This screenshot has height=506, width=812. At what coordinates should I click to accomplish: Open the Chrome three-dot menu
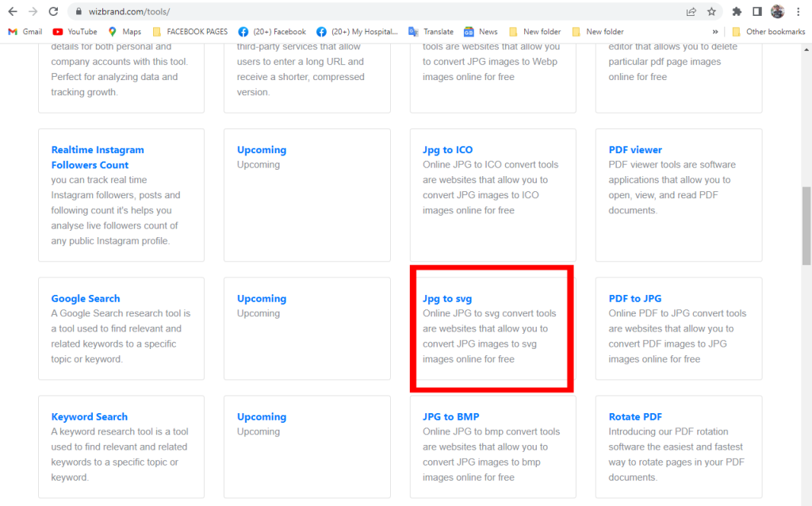click(798, 12)
